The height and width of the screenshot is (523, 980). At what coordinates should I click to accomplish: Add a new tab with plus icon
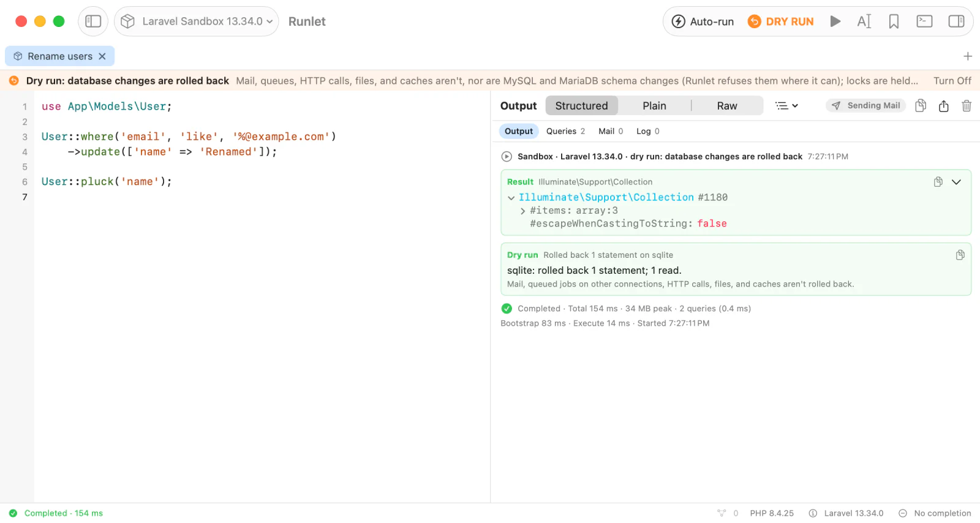[x=968, y=56]
